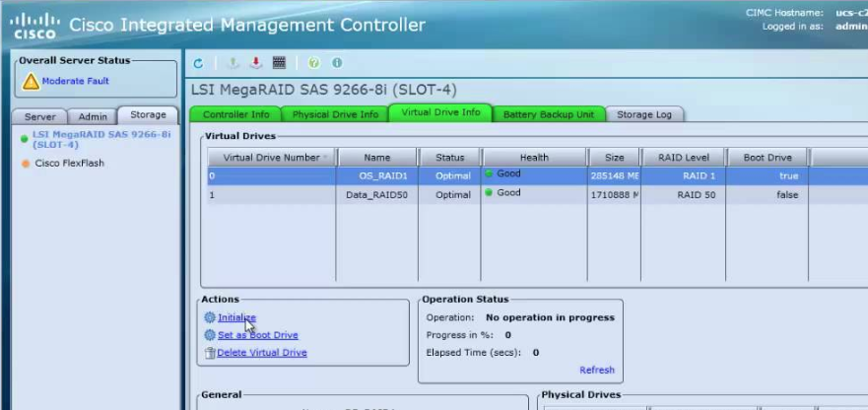Select the Virtual Drive Info tab
The width and height of the screenshot is (868, 410).
point(440,112)
